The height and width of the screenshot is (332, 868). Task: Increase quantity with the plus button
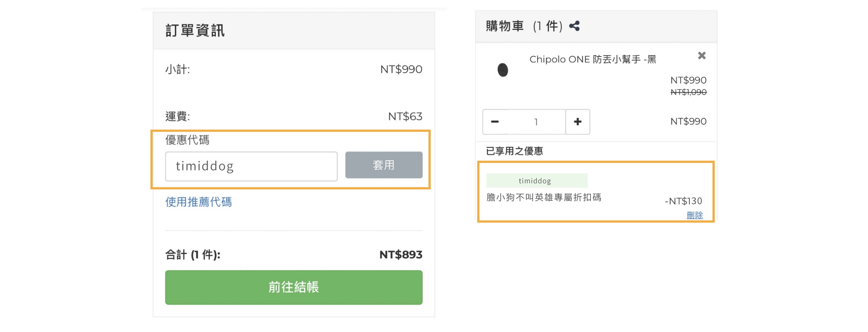click(577, 122)
